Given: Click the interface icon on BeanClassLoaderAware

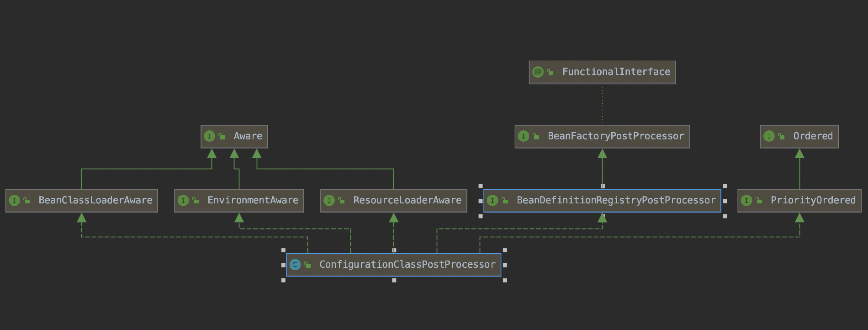Looking at the screenshot, I should pos(14,200).
